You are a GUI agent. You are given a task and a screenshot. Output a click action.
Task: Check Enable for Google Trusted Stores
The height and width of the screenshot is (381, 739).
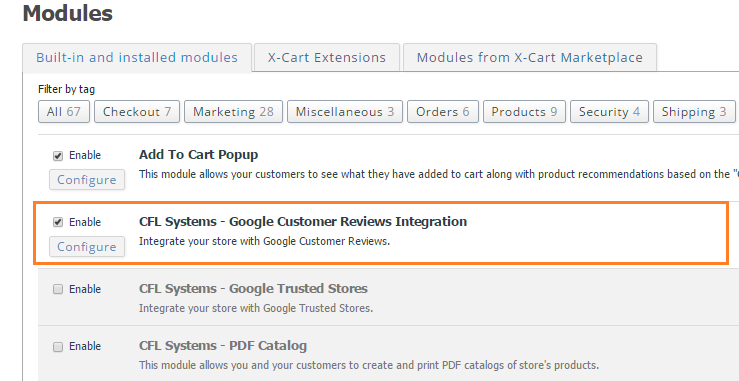coord(58,289)
